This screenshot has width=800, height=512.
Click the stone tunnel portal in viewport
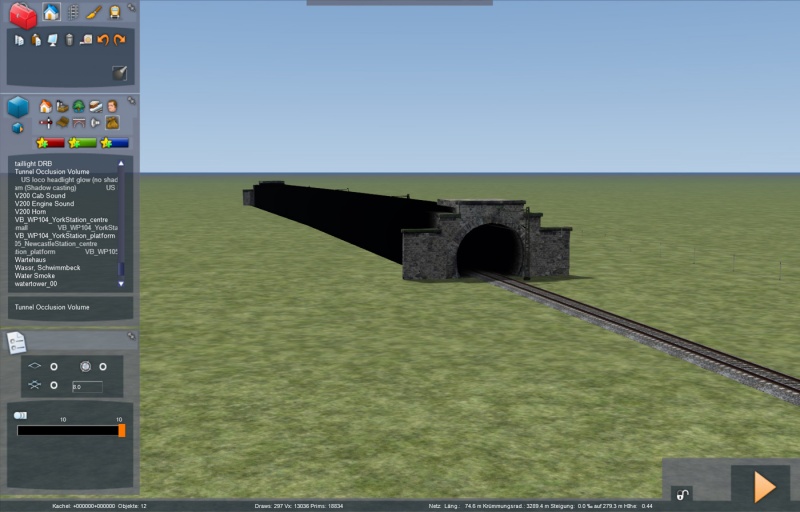(487, 240)
